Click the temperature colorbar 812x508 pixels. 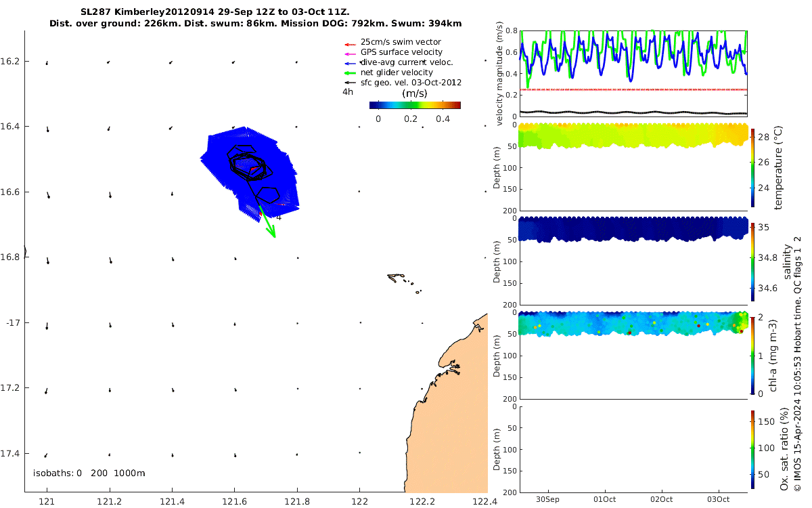pyautogui.click(x=752, y=167)
